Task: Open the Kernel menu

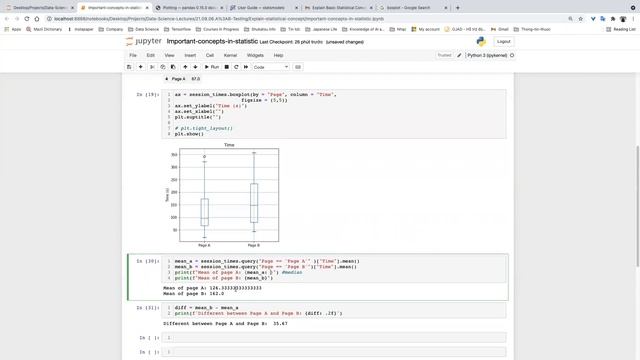Action: click(x=230, y=55)
